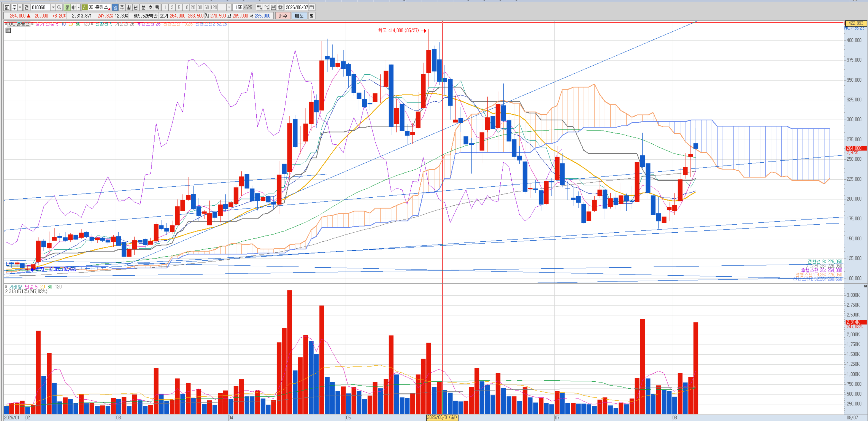Click the 평 button
The width and height of the screenshot is (868, 421).
point(312,16)
